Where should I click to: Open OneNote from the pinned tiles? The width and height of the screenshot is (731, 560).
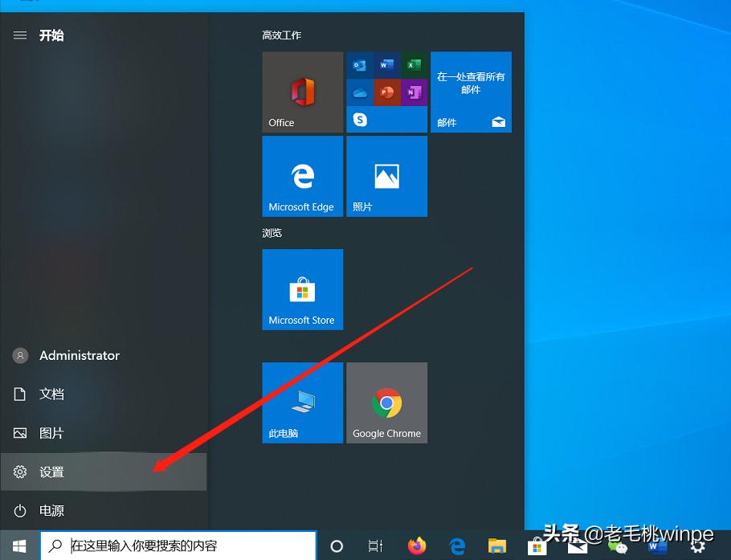tap(414, 92)
